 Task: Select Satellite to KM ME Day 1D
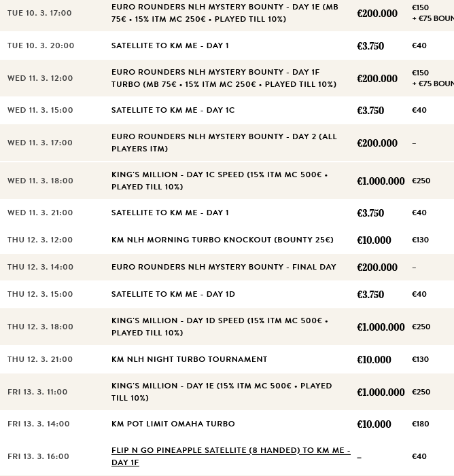point(173,294)
